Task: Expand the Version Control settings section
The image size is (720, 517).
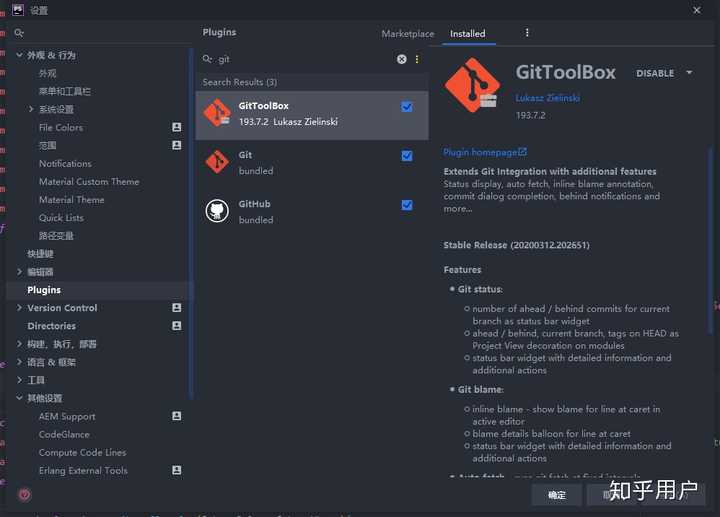Action: pyautogui.click(x=19, y=308)
